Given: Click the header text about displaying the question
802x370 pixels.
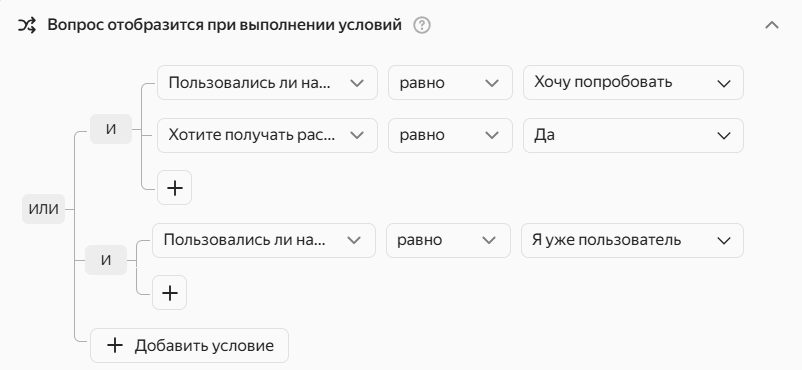Looking at the screenshot, I should tap(225, 25).
